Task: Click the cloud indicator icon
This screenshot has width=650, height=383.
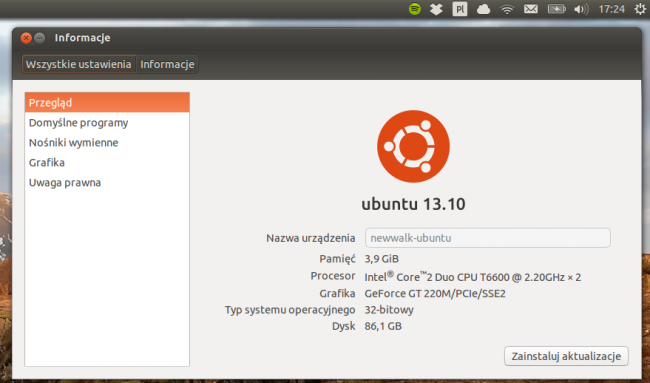Action: tap(483, 9)
